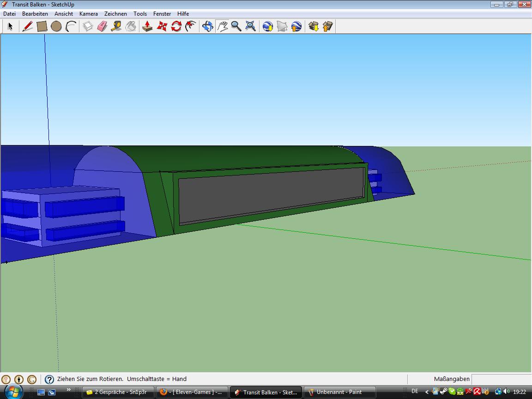Screen dimensions: 532x399
Task: Open the Windows Start menu
Action: click(12, 392)
